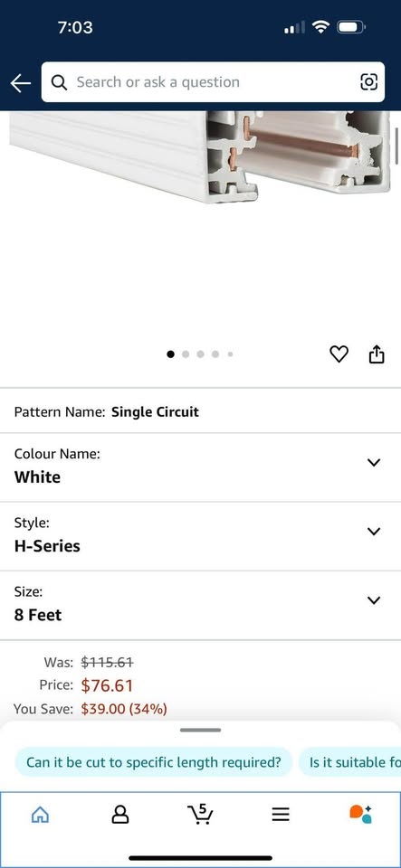Open the hamburger menu icon
Image resolution: width=401 pixels, height=868 pixels.
[281, 814]
